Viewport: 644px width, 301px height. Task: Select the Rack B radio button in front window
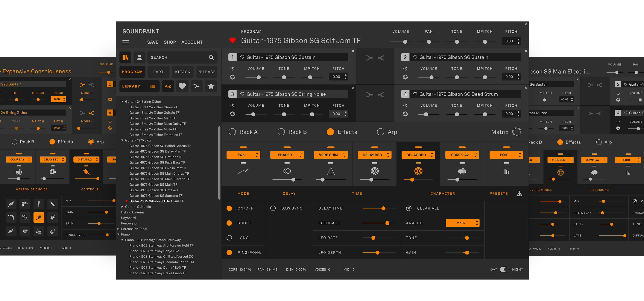click(x=281, y=132)
